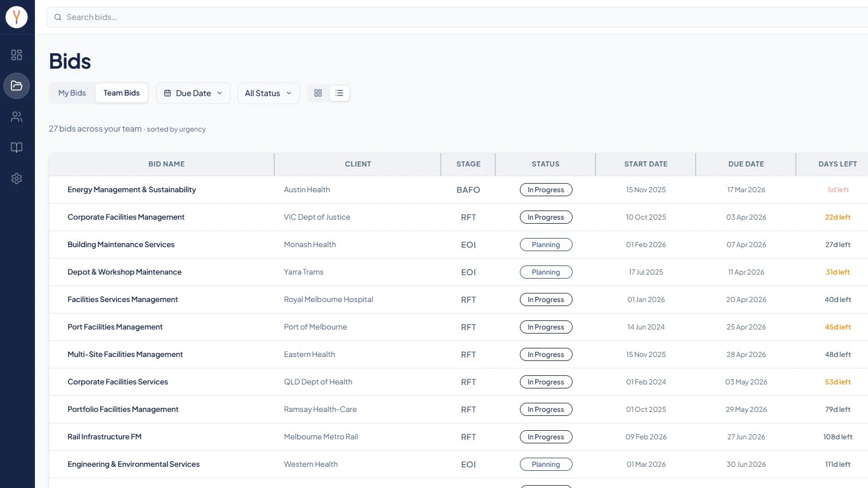Click client name Royal Melbourne Hospital
The width and height of the screenshot is (868, 488).
(x=328, y=300)
